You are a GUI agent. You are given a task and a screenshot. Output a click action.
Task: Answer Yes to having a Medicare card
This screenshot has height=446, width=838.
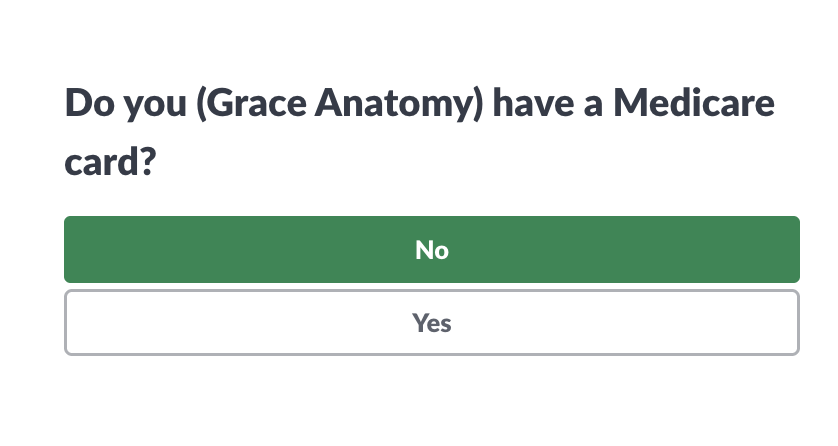click(431, 323)
